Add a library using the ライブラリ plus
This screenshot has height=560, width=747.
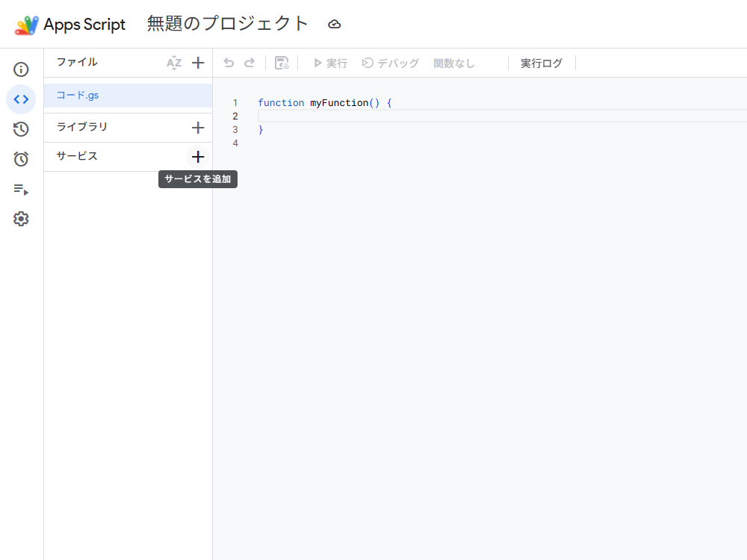click(x=198, y=128)
